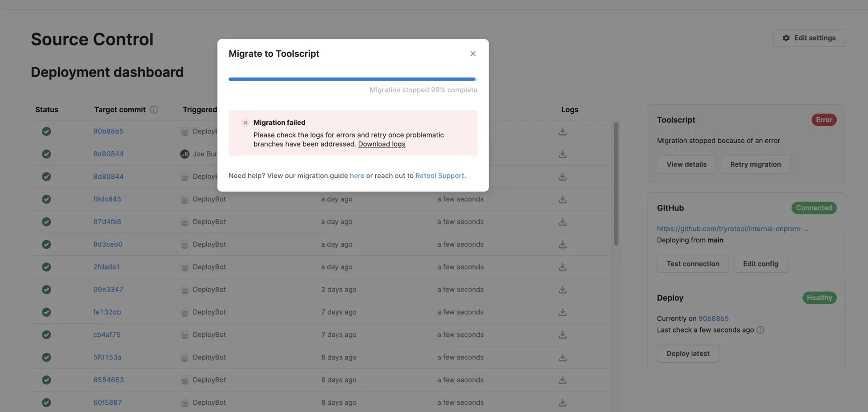Download logs for commit 5f0153a

pos(563,357)
